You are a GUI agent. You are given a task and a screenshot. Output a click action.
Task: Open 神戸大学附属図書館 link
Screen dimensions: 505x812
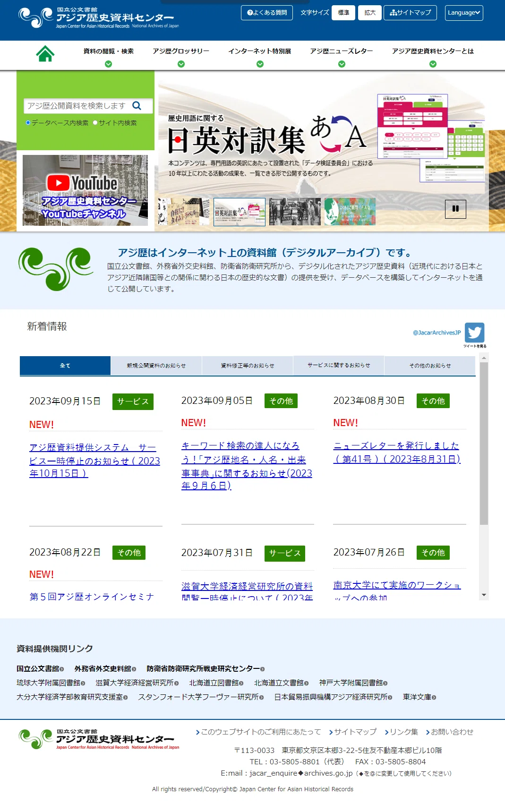(351, 683)
